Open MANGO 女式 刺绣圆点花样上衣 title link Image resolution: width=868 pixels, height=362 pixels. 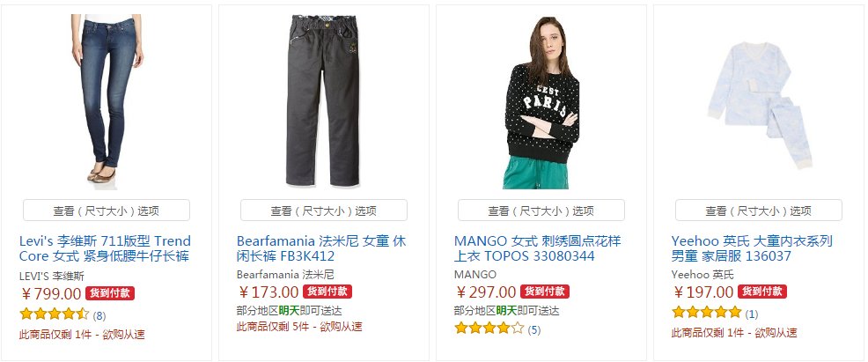(538, 248)
